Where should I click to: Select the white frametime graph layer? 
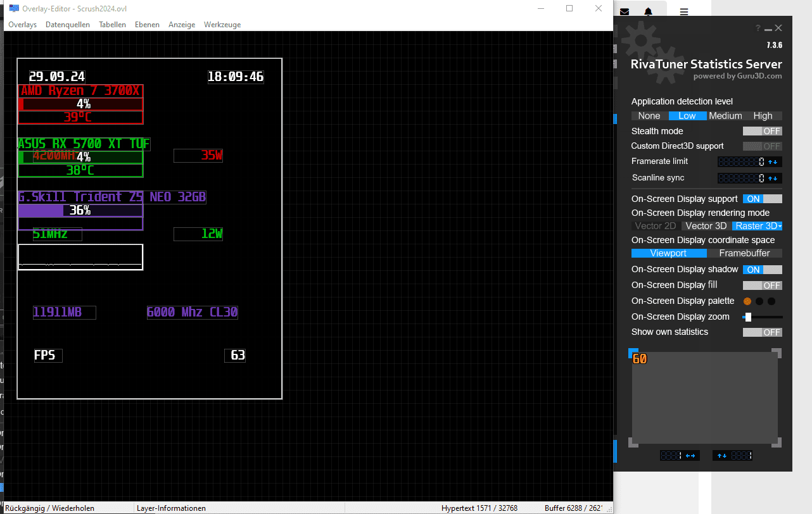coord(80,257)
